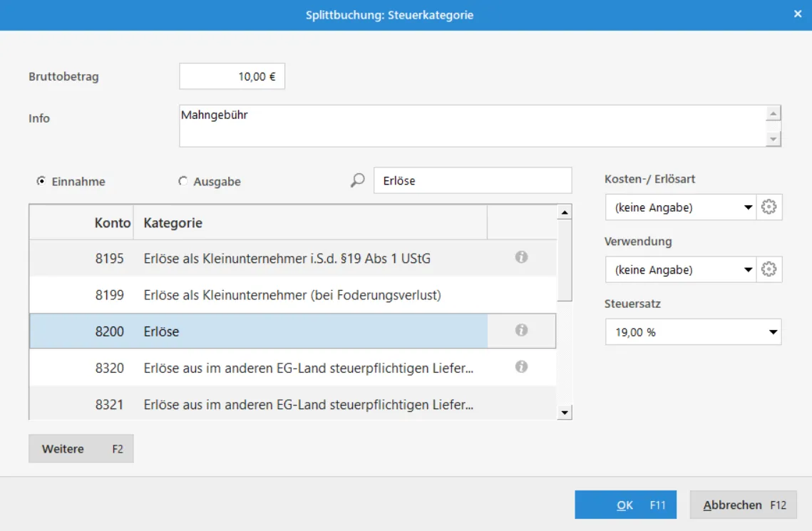Select the Einnahme radio button

click(41, 182)
